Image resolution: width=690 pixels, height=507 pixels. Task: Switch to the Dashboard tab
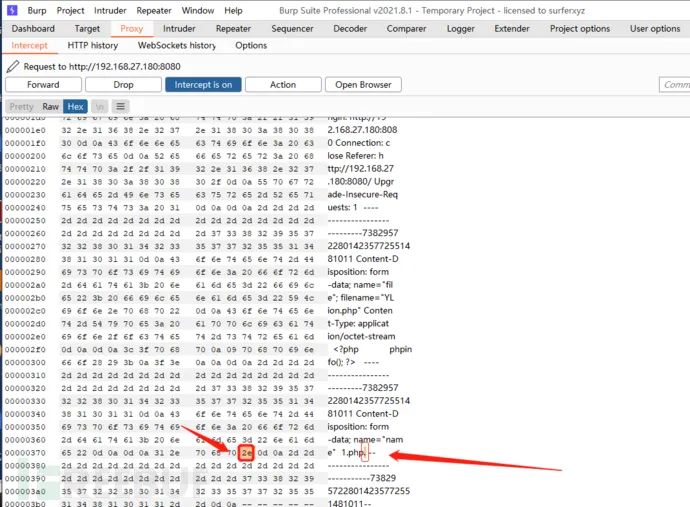coord(33,29)
